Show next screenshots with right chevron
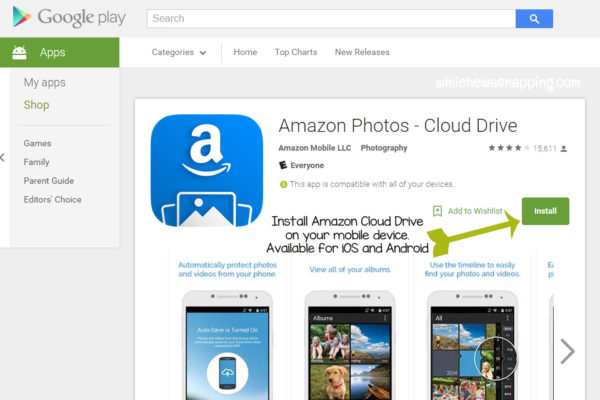Image resolution: width=600 pixels, height=400 pixels. click(x=567, y=351)
